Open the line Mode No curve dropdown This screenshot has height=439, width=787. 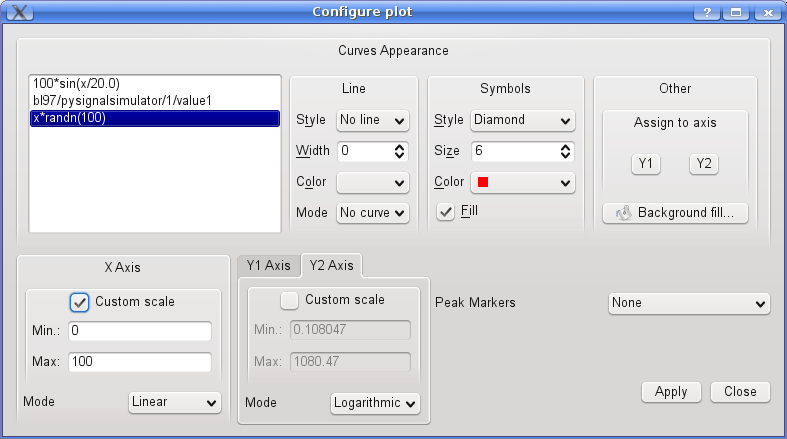tap(373, 213)
